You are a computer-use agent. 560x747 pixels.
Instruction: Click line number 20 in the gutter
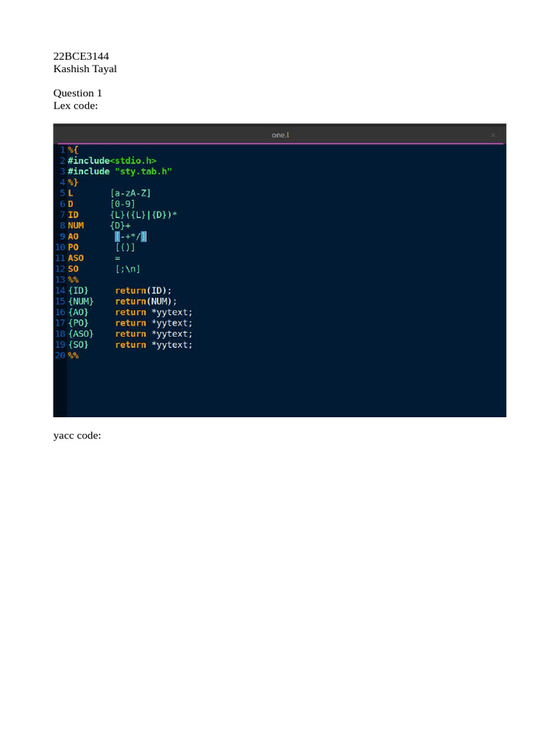[x=60, y=355]
